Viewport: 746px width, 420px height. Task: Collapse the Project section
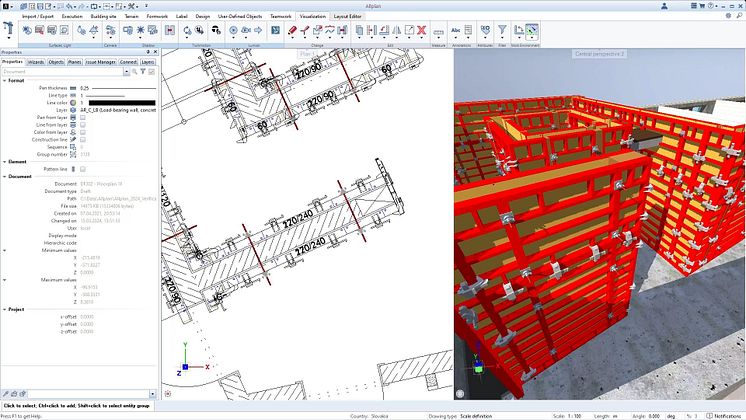click(5, 309)
